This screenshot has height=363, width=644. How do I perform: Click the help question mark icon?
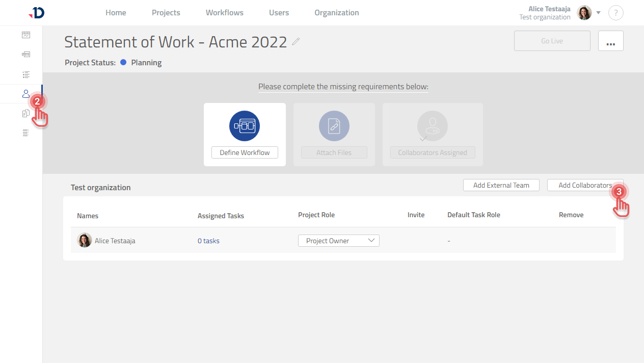pos(615,13)
